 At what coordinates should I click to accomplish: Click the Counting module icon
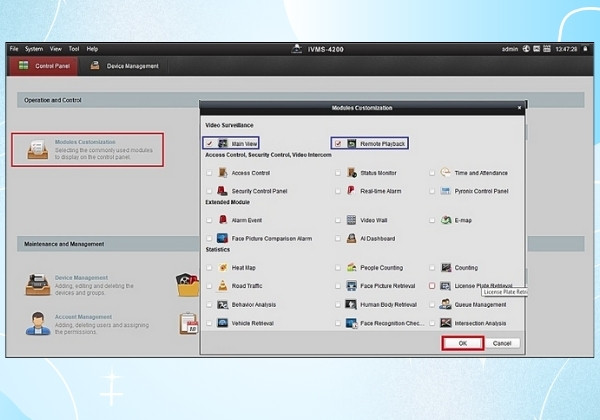click(446, 267)
